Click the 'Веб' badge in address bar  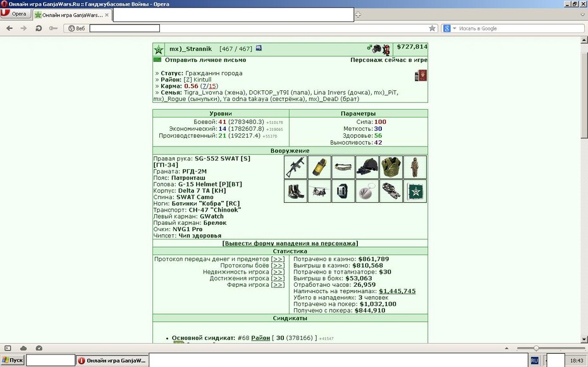pyautogui.click(x=77, y=28)
